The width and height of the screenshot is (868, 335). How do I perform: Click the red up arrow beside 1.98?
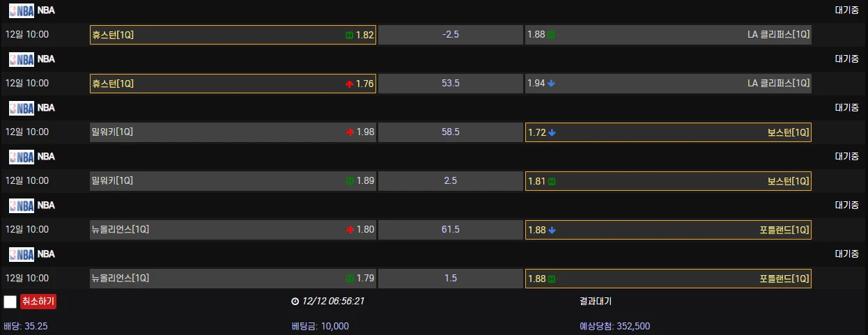350,132
